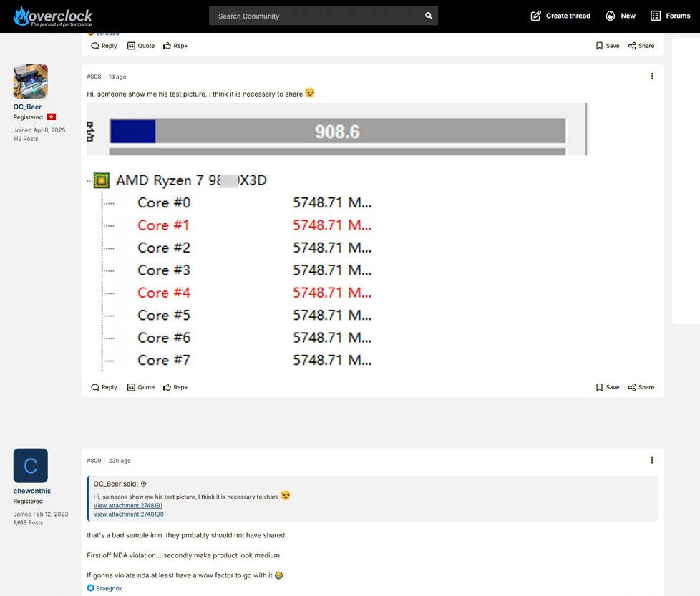Screen dimensions: 700x596
Task: Click the Overclock site logo
Action: [53, 16]
